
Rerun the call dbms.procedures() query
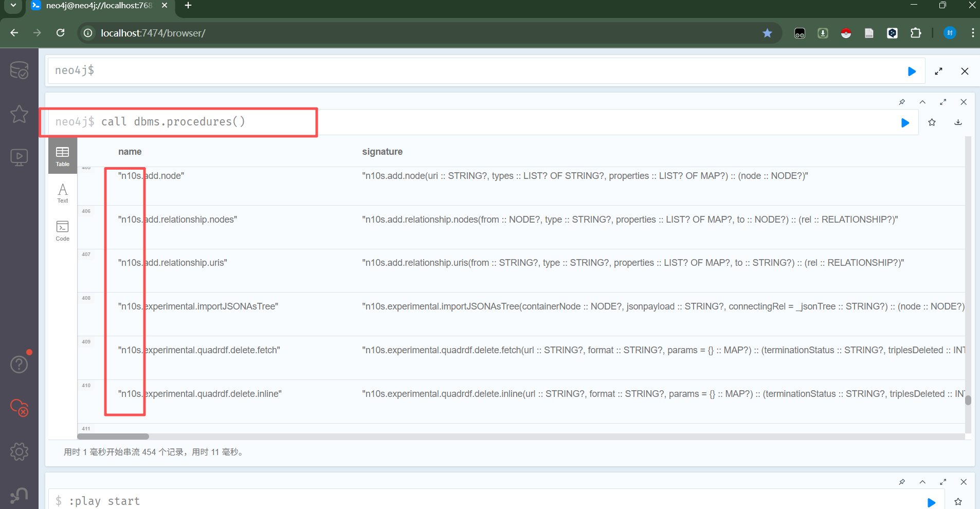pos(905,122)
